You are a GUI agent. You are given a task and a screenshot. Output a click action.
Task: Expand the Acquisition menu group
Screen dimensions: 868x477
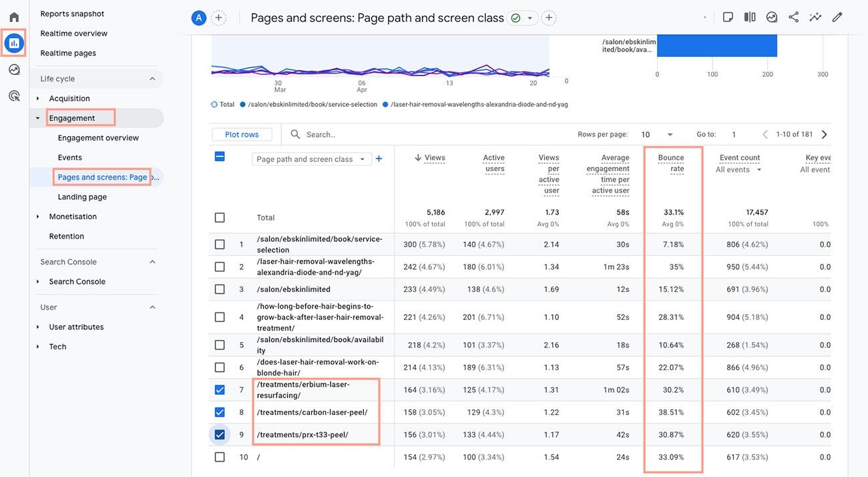pos(38,99)
